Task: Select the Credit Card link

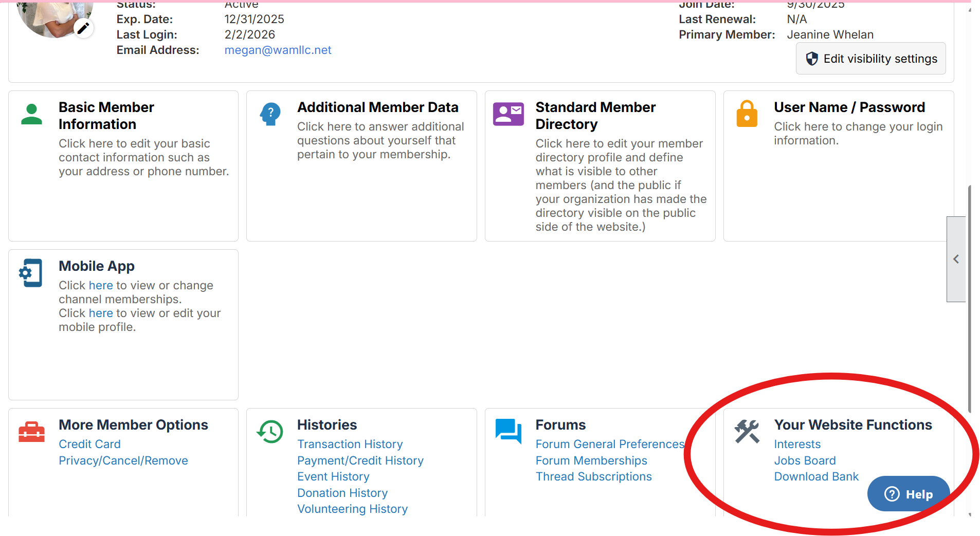Action: [89, 444]
